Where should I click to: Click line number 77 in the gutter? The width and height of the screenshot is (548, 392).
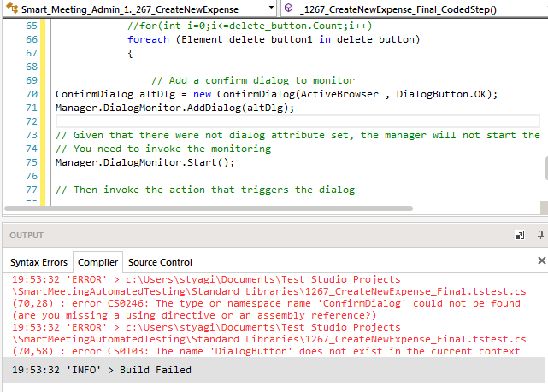pos(32,190)
